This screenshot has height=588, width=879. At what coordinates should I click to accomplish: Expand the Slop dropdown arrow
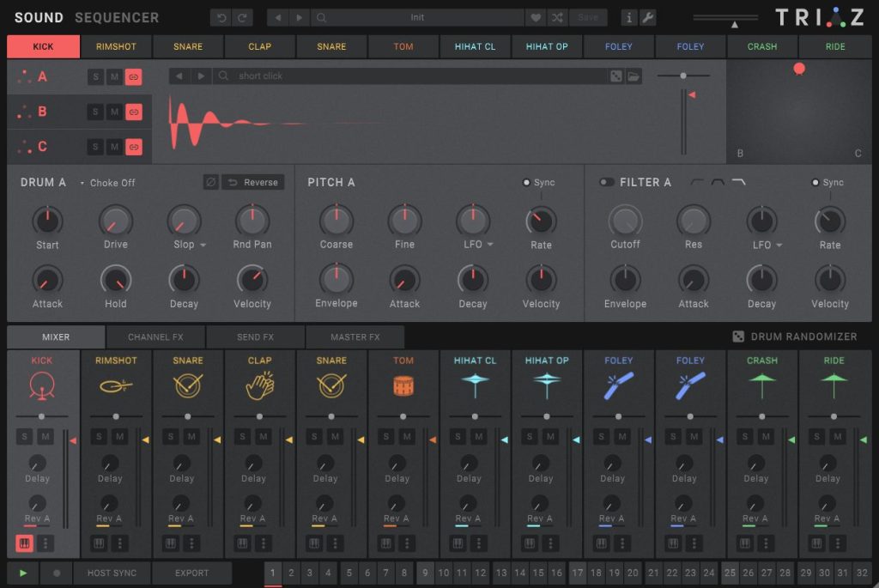tap(203, 245)
